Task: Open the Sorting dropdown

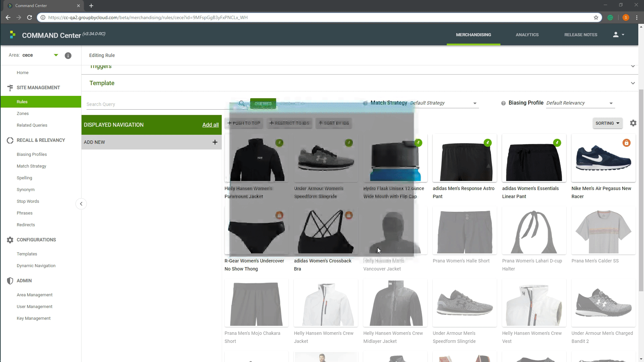Action: click(x=607, y=123)
